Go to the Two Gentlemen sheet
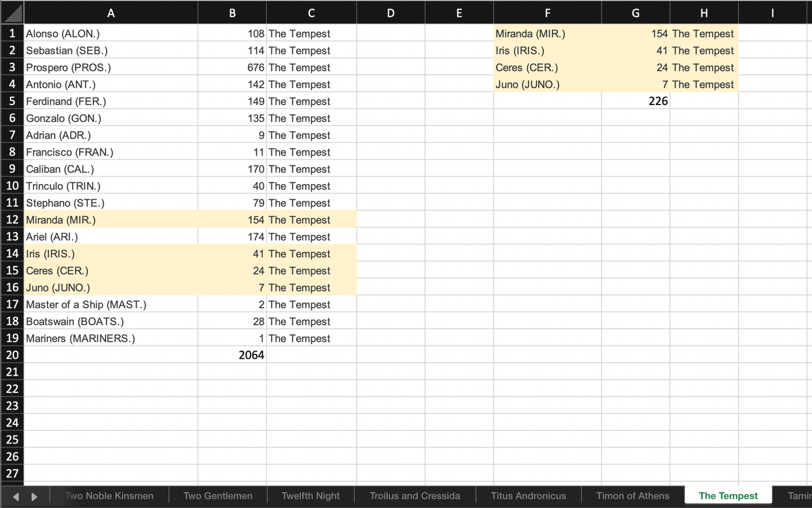Image resolution: width=812 pixels, height=508 pixels. click(217, 496)
